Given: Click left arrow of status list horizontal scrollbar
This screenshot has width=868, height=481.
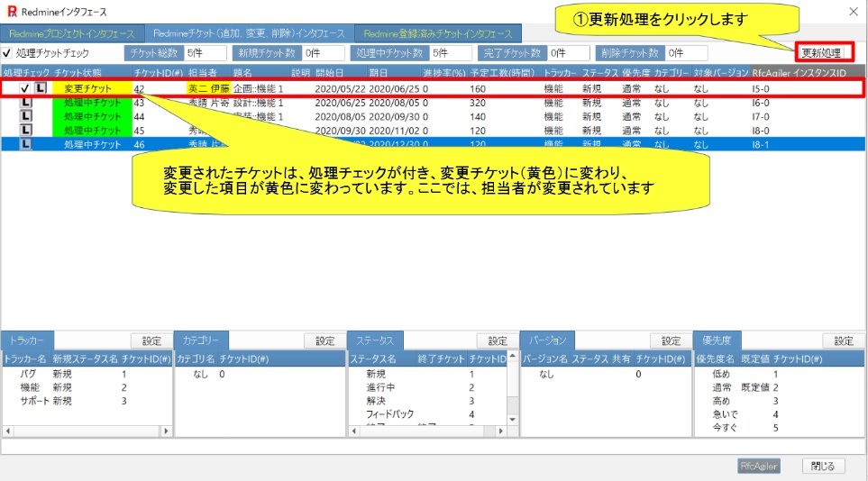Looking at the screenshot, I should point(354,431).
